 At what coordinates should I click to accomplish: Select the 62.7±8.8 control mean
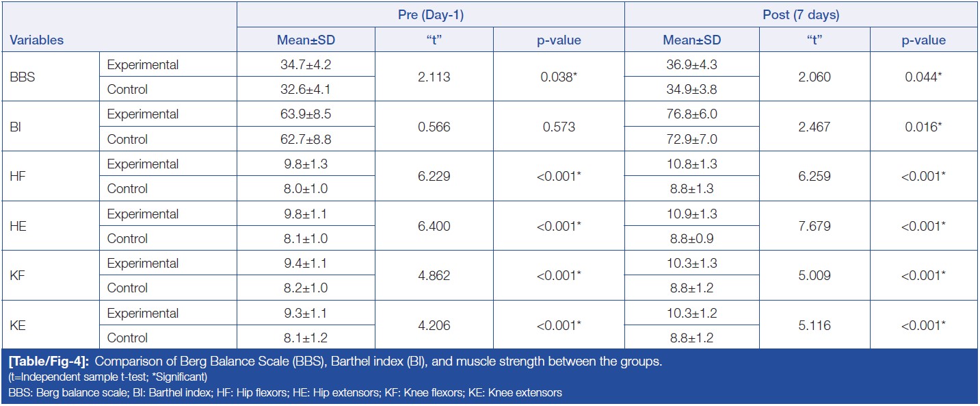click(306, 139)
